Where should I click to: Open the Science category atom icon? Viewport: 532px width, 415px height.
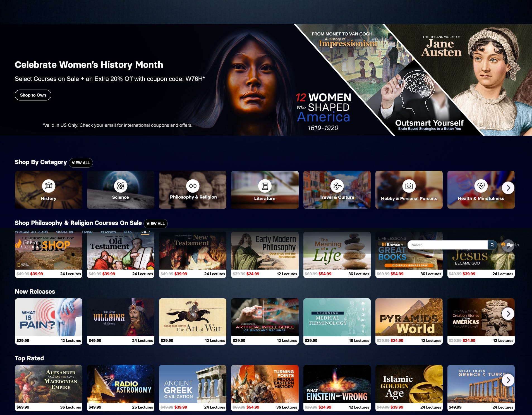[x=121, y=186]
